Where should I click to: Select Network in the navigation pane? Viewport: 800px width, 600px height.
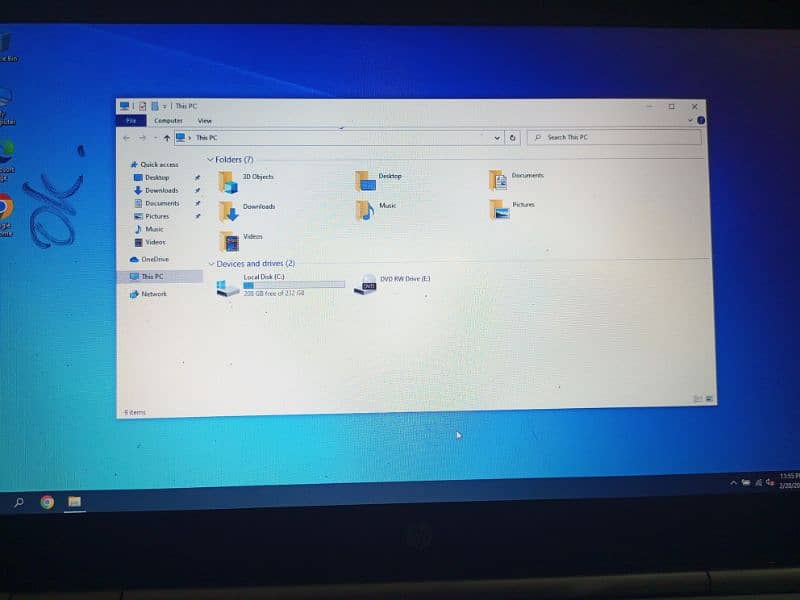coord(153,294)
